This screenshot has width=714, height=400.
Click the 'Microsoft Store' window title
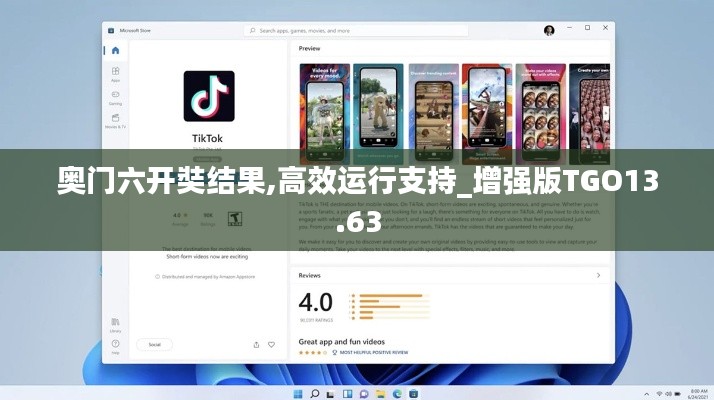click(135, 31)
